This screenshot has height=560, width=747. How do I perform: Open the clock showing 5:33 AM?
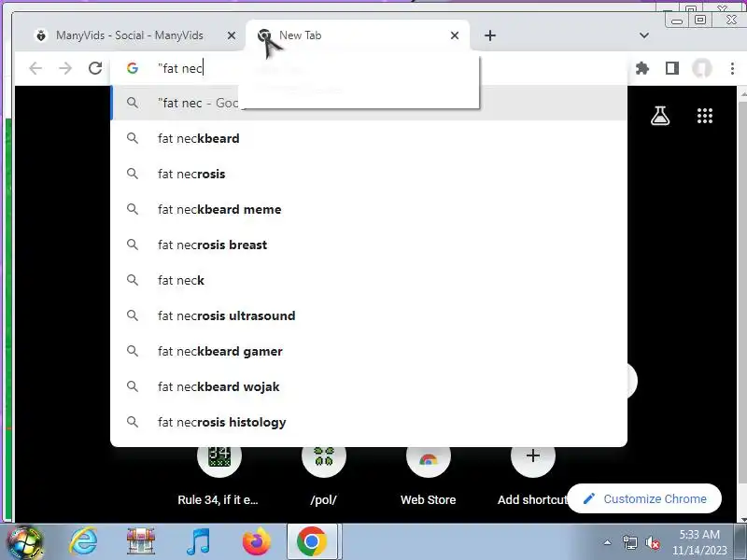pyautogui.click(x=699, y=542)
